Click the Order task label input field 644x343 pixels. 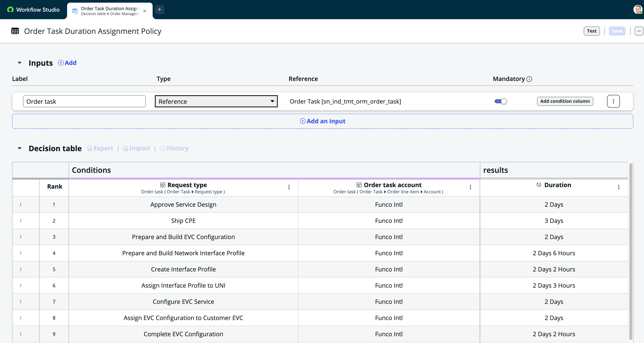[84, 101]
